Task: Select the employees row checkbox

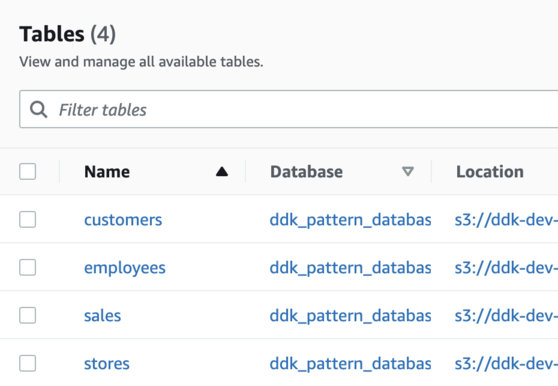Action: tap(27, 267)
